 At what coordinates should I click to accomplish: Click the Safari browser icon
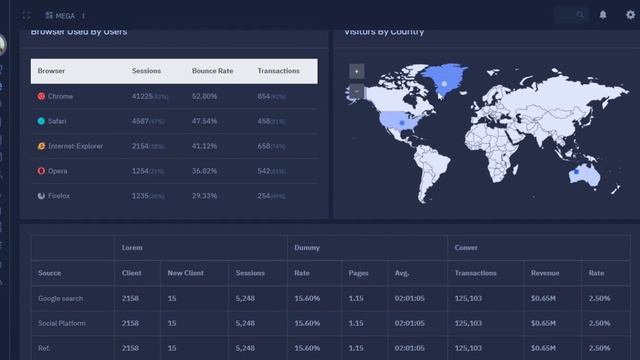(41, 121)
